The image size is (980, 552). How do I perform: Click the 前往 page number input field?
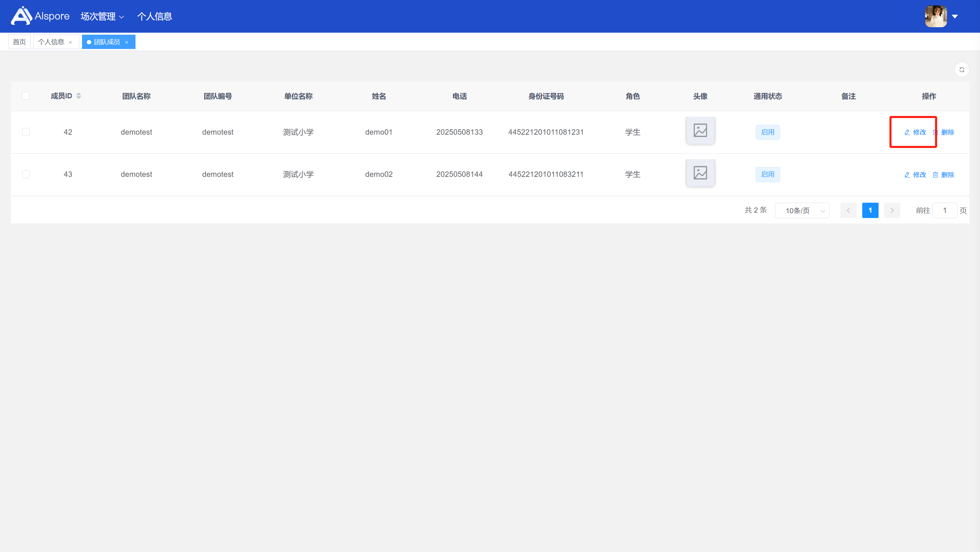pyautogui.click(x=944, y=210)
